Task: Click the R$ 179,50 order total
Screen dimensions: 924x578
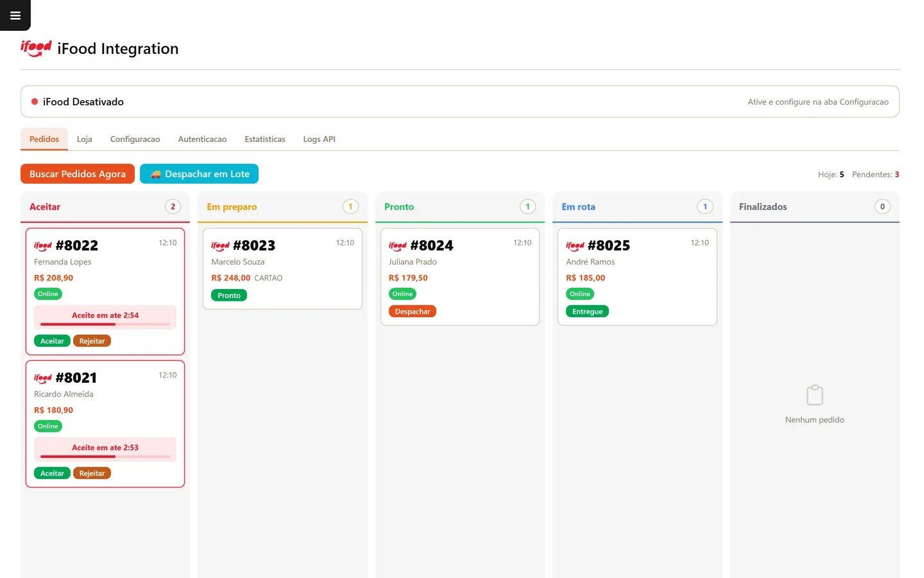Action: tap(408, 278)
